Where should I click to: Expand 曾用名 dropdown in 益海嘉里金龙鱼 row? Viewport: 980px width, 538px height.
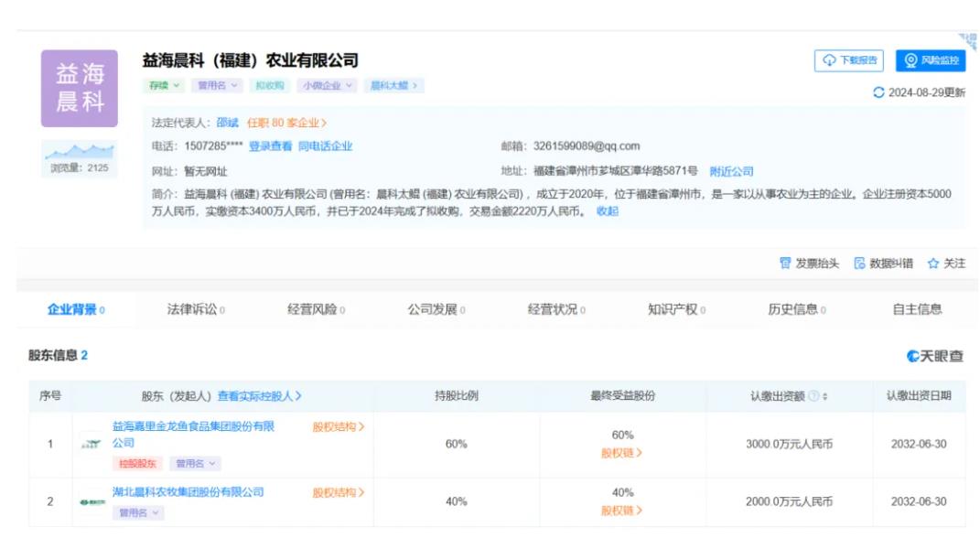[x=195, y=464]
